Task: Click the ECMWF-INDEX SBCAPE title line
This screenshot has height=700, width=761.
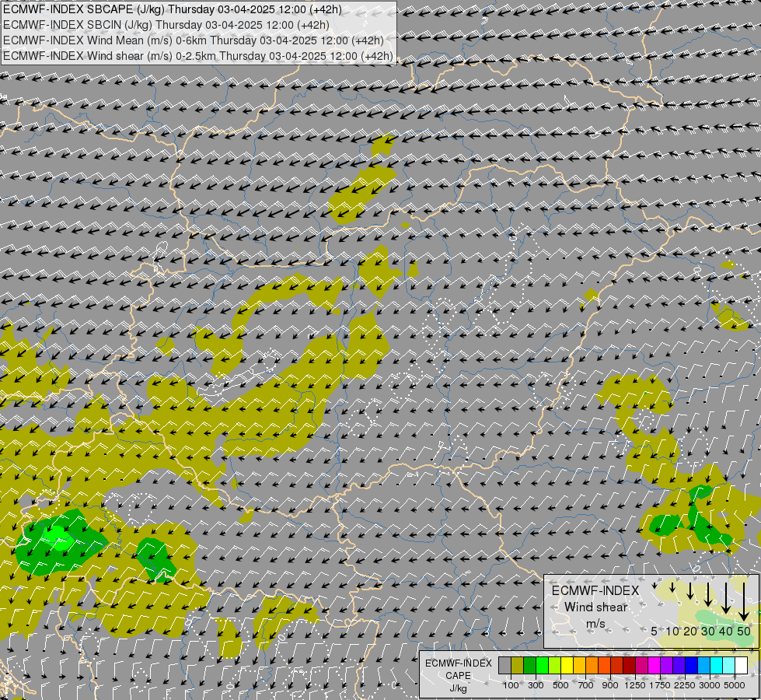Action: (173, 9)
